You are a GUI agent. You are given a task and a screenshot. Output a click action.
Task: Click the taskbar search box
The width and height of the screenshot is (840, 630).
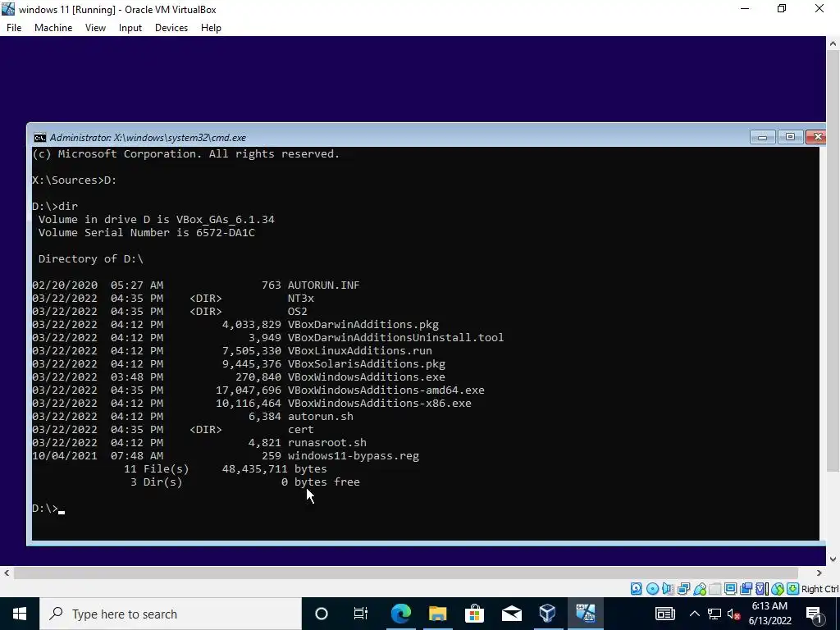171,614
